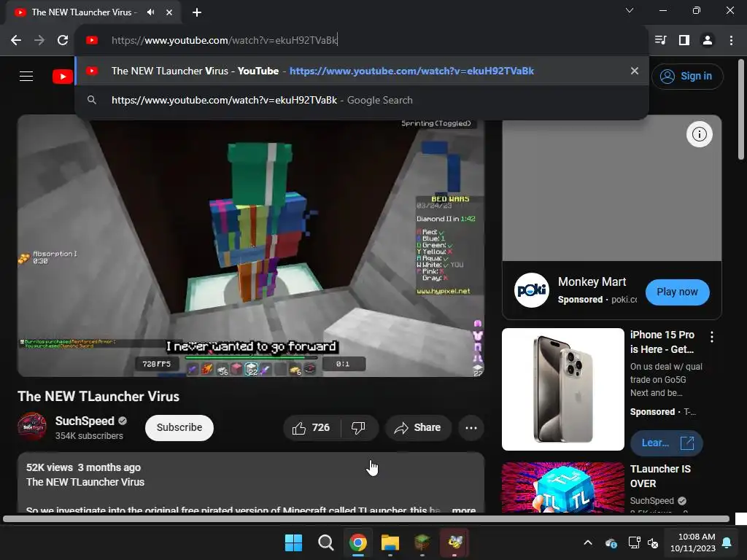Click into the address bar URL field

(x=362, y=40)
